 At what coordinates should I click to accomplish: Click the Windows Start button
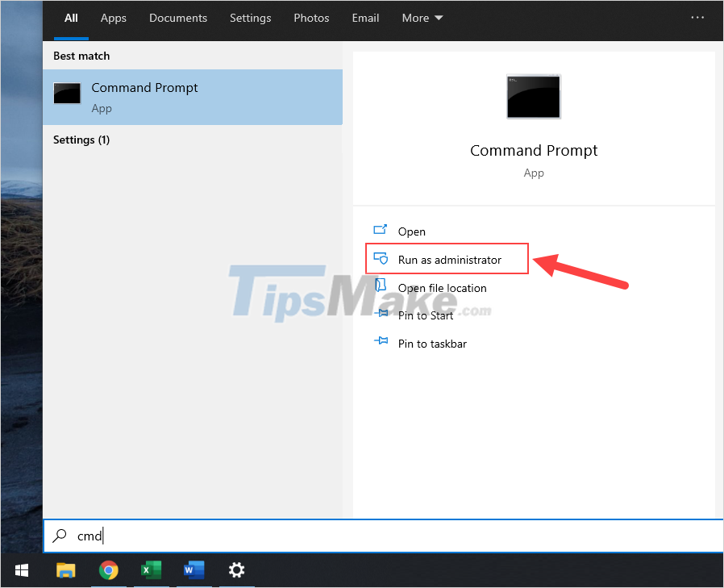click(x=21, y=570)
